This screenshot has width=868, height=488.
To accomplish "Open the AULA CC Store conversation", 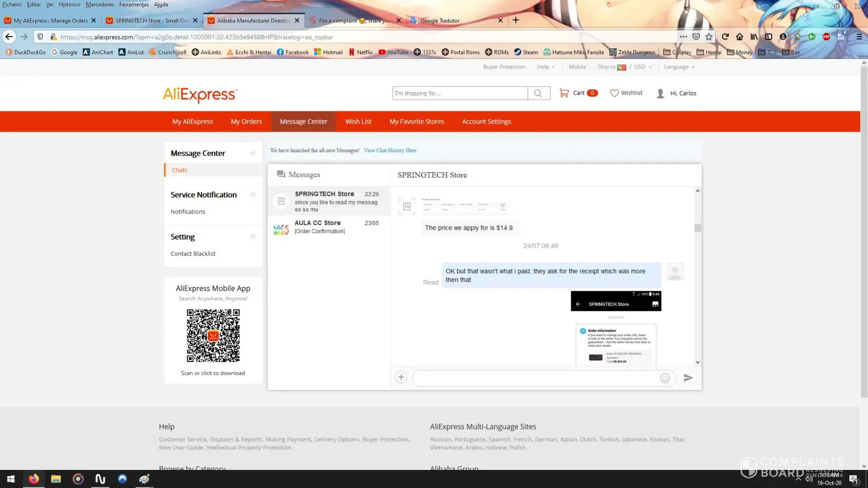I will [x=329, y=227].
